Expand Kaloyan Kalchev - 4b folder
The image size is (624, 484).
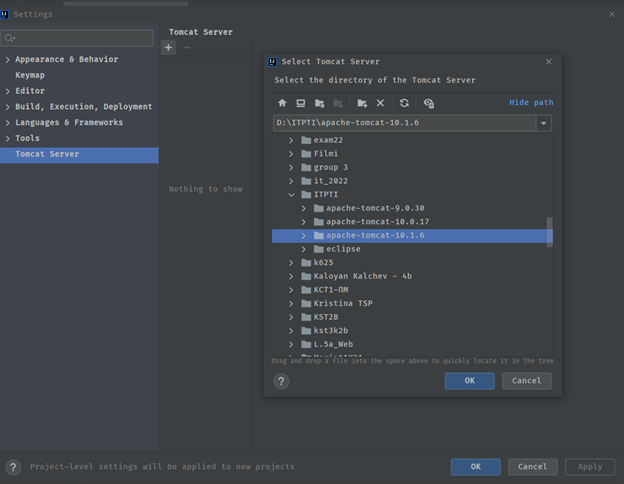click(x=291, y=276)
